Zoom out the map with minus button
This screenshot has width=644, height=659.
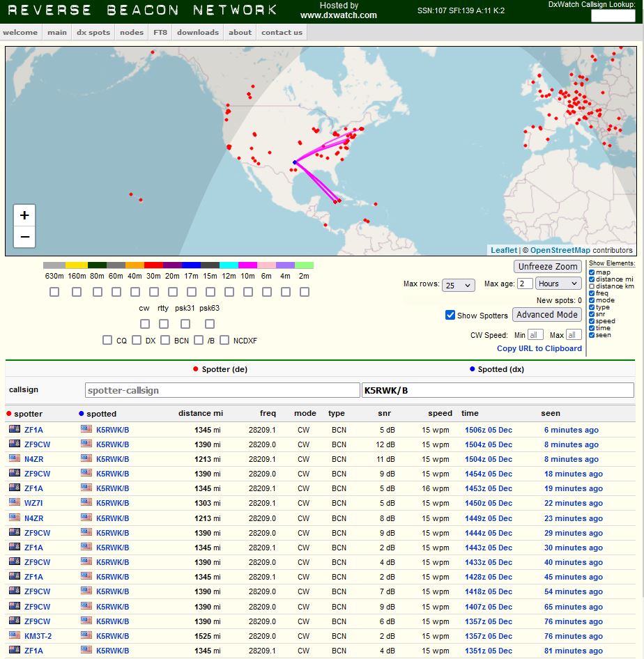click(24, 237)
